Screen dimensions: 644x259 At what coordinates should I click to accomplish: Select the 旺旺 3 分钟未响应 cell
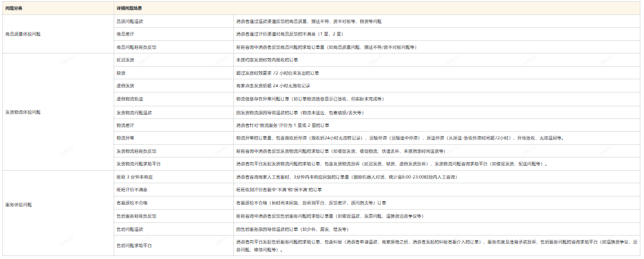coord(134,177)
